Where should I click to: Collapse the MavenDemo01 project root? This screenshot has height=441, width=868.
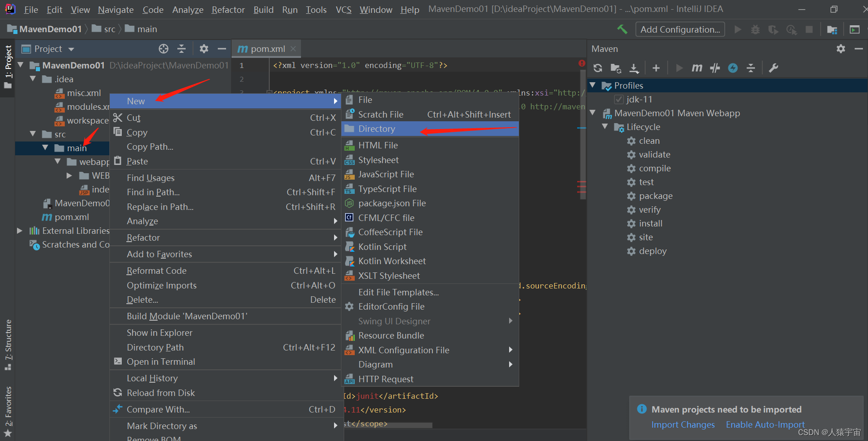(x=21, y=65)
